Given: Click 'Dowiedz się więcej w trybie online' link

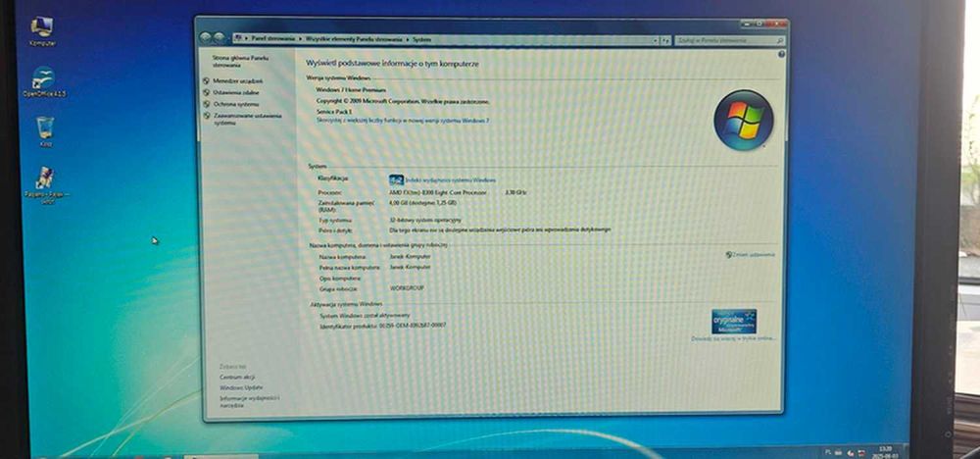Looking at the screenshot, I should point(733,338).
